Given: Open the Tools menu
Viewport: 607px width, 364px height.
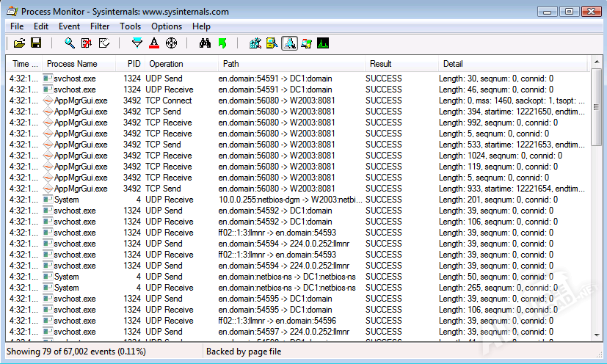Looking at the screenshot, I should click(x=130, y=26).
